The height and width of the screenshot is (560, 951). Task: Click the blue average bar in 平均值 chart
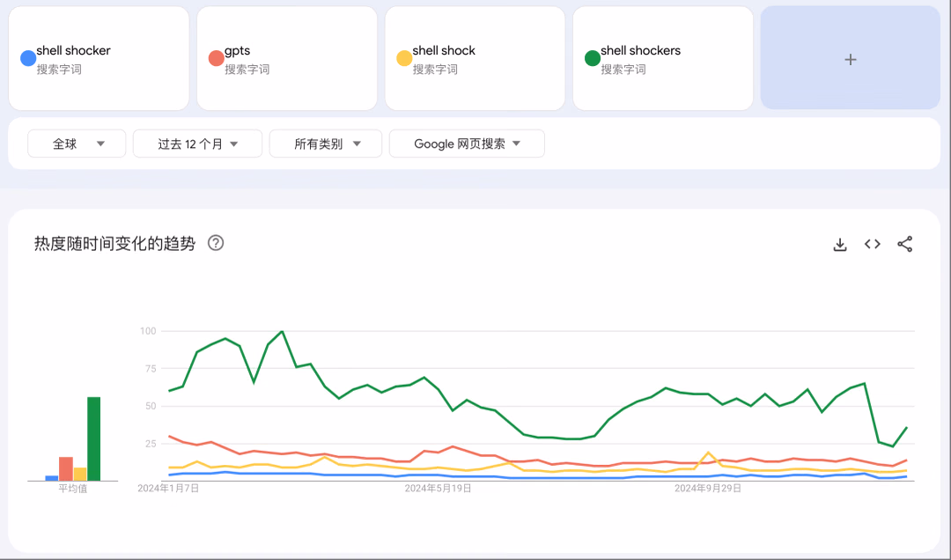(x=52, y=478)
